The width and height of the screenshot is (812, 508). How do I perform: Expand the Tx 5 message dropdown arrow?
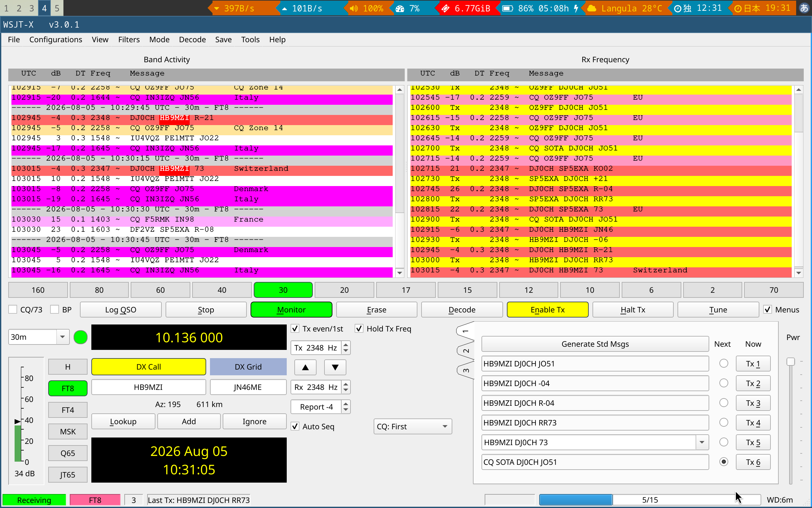click(x=702, y=442)
